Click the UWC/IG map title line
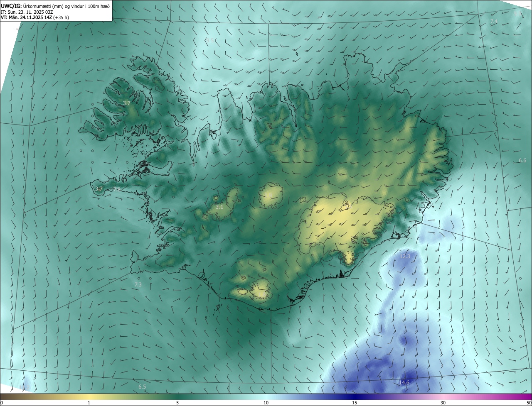The image size is (532, 406). (x=55, y=6)
